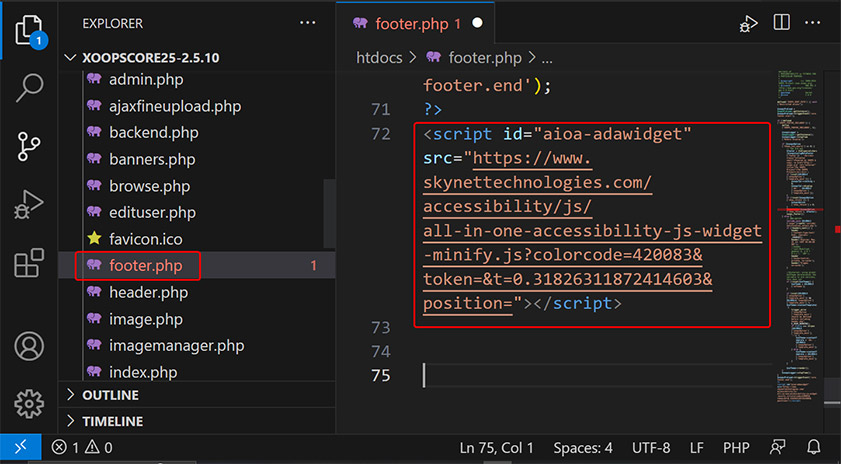This screenshot has height=464, width=841.
Task: Click Explorer panel more actions ellipsis
Action: coord(307,23)
